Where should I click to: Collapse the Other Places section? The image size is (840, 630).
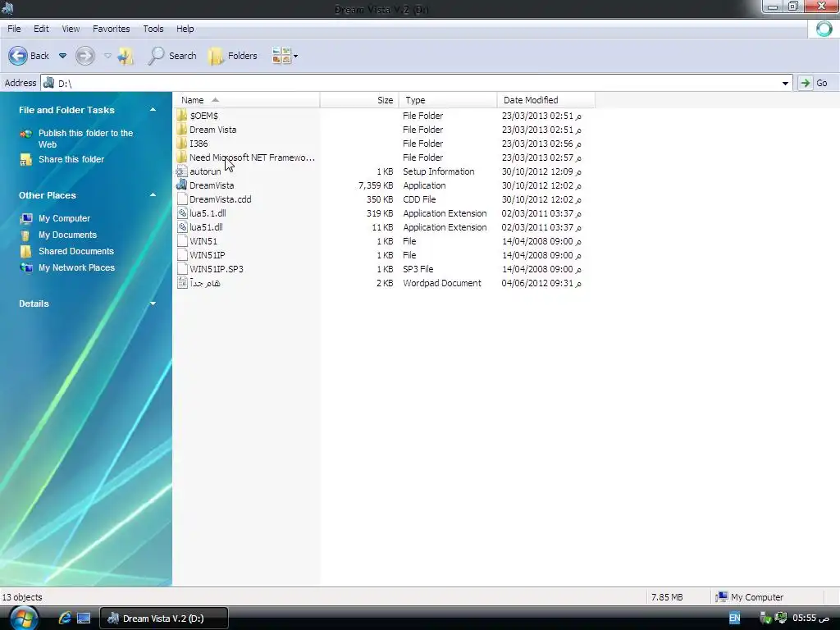(153, 195)
